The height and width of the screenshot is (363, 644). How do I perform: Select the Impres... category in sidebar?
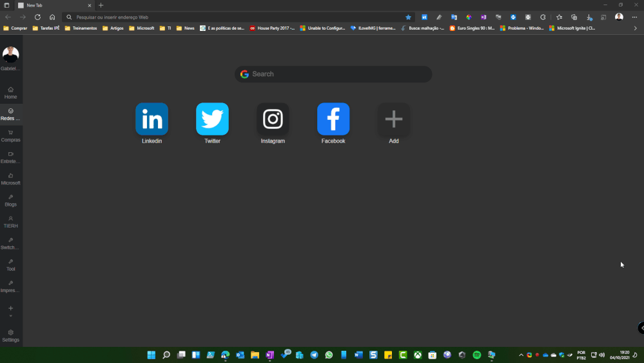[11, 287]
